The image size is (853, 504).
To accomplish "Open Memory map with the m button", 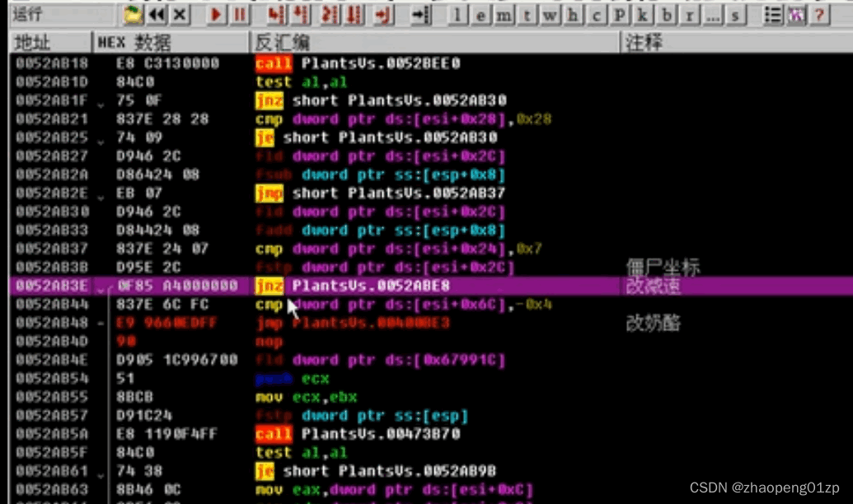I will [x=504, y=15].
